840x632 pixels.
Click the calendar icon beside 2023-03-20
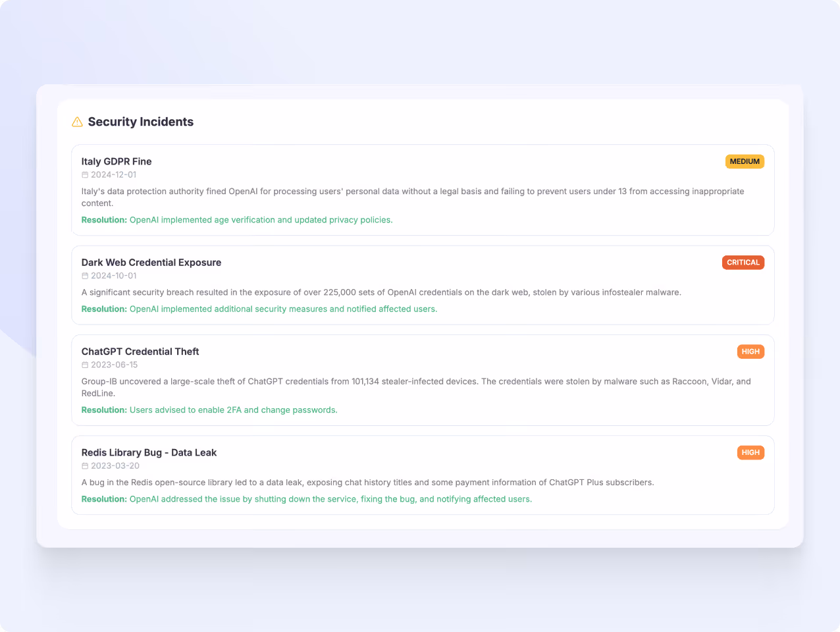pos(84,465)
